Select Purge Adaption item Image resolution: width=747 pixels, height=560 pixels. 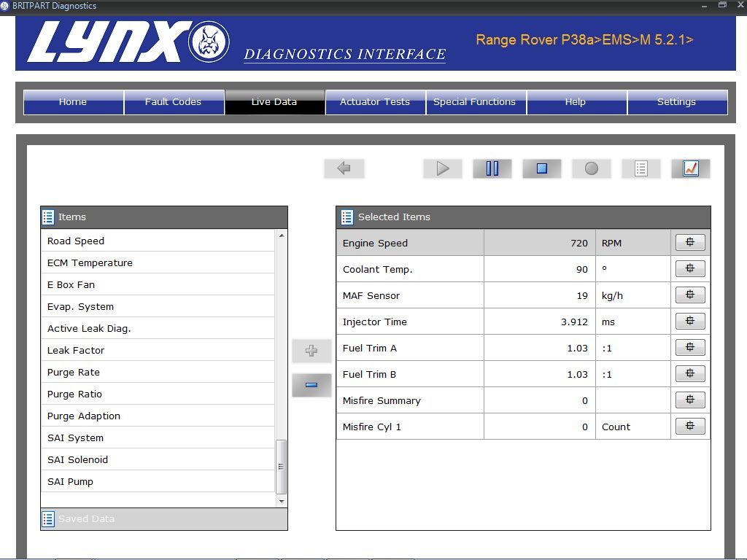coord(158,416)
